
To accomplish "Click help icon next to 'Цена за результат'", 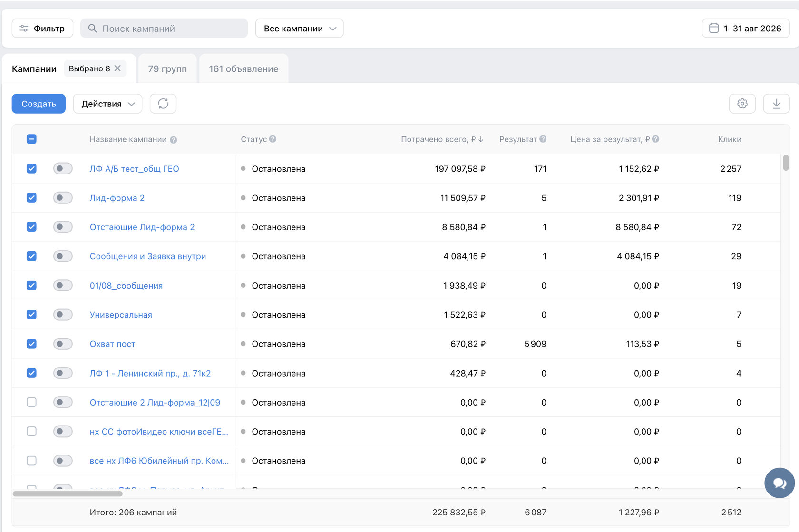I will tap(655, 139).
